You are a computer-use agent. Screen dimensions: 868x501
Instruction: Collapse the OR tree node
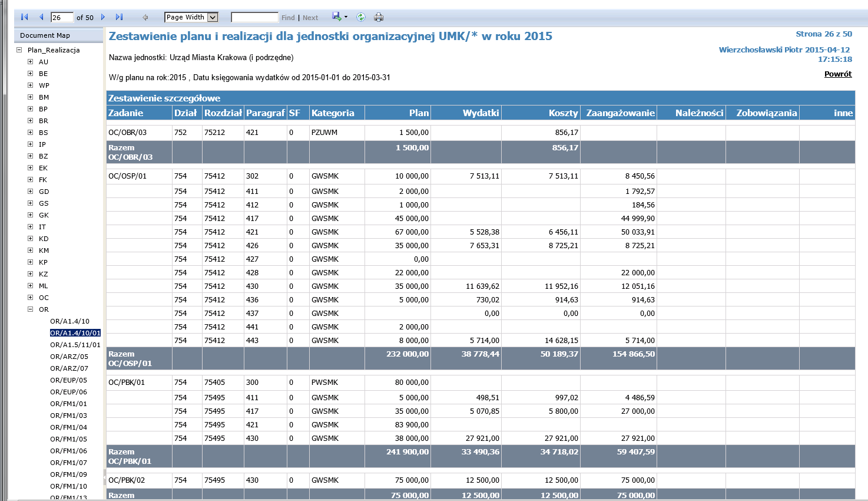31,309
